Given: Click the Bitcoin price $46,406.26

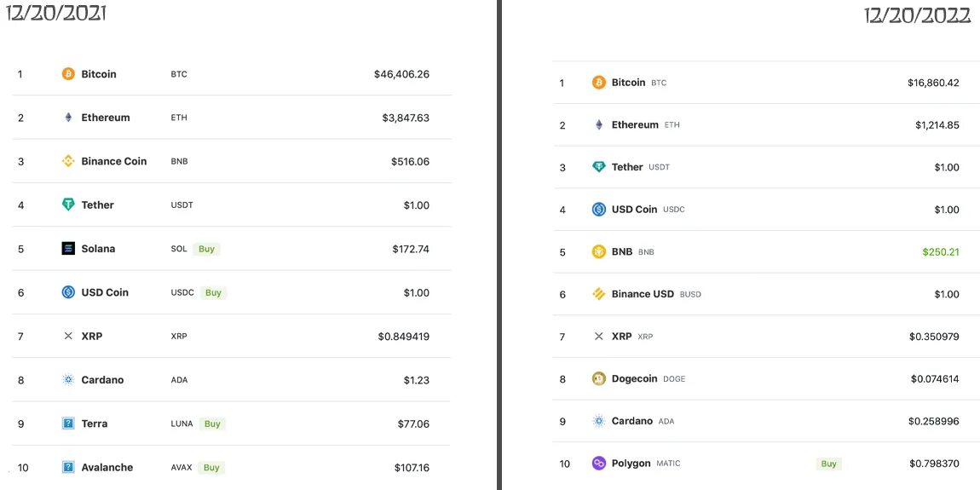Looking at the screenshot, I should 401,74.
